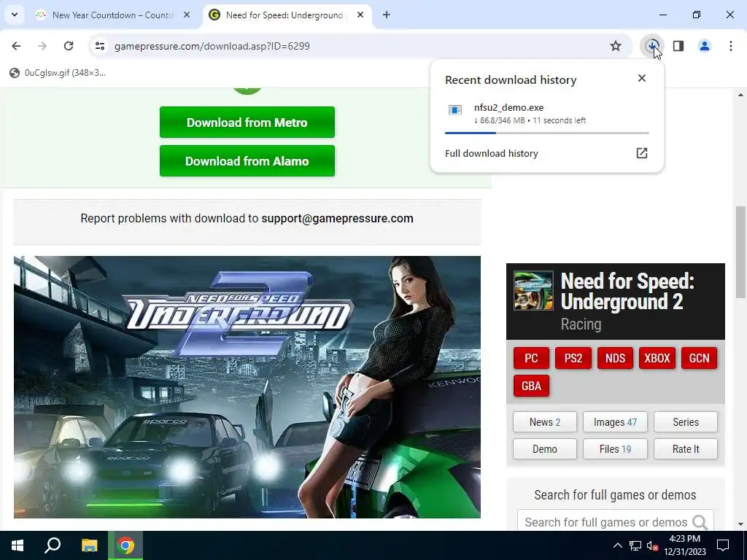Image resolution: width=747 pixels, height=560 pixels.
Task: Open the Demo section
Action: [x=544, y=449]
